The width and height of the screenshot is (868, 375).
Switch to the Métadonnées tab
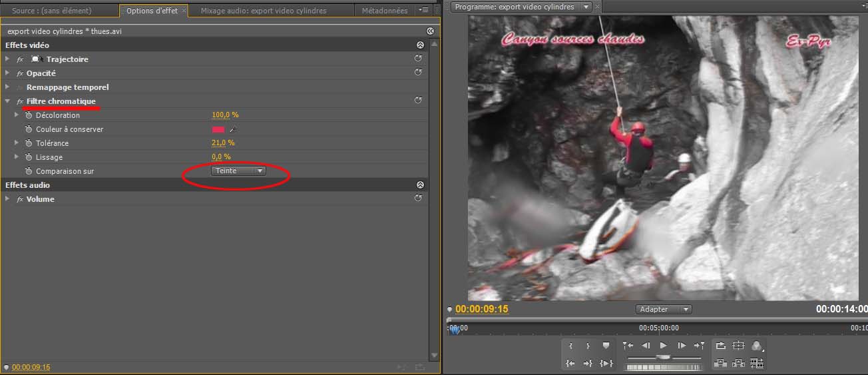[384, 11]
